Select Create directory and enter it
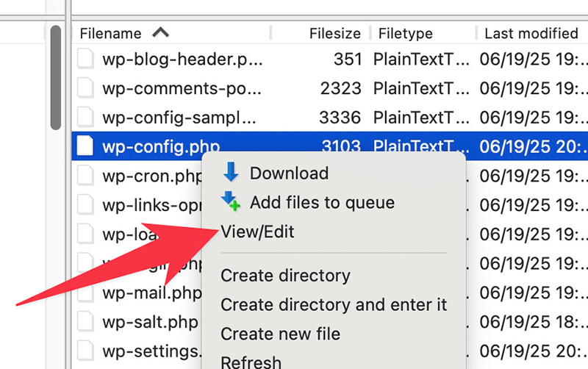Image resolution: width=588 pixels, height=369 pixels. tap(334, 304)
